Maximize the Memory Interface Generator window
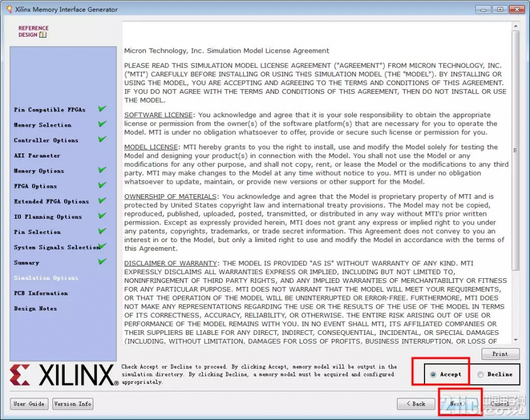Screen dimensions: 530x420 pyautogui.click(x=500, y=9)
